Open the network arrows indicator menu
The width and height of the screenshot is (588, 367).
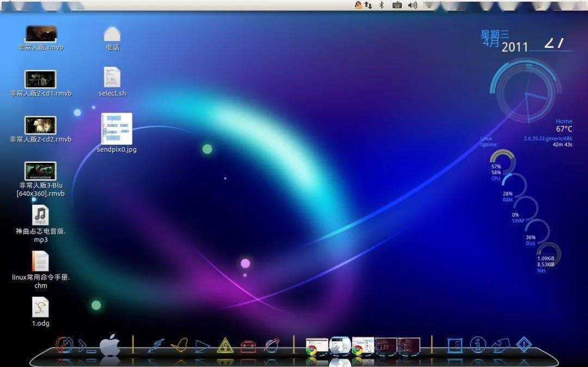coord(368,5)
